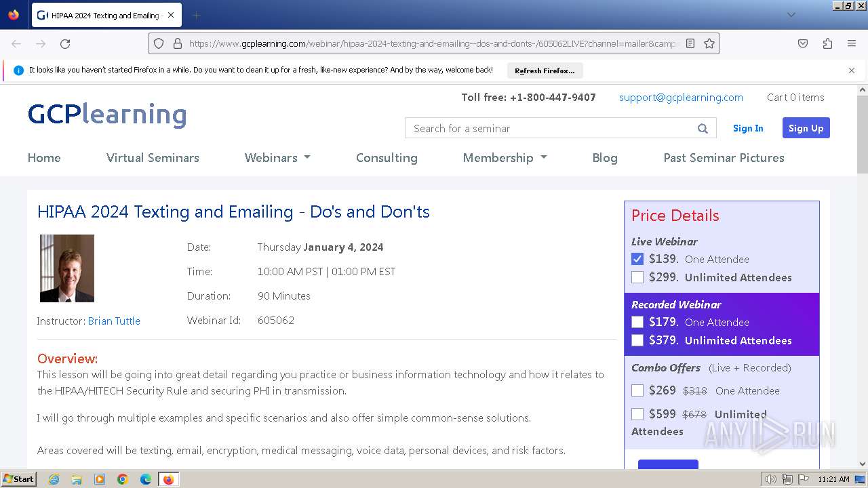The width and height of the screenshot is (868, 488).
Task: Click the Sign In link
Action: tap(748, 128)
